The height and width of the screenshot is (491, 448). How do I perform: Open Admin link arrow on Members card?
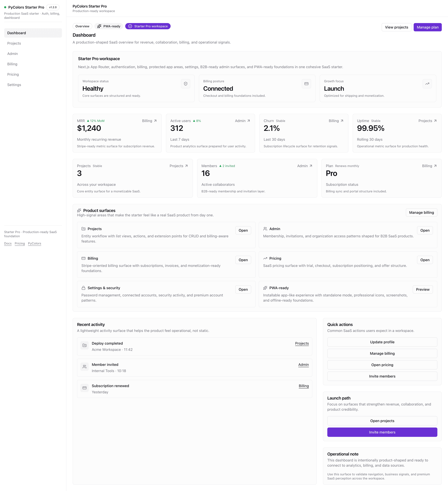pos(311,166)
